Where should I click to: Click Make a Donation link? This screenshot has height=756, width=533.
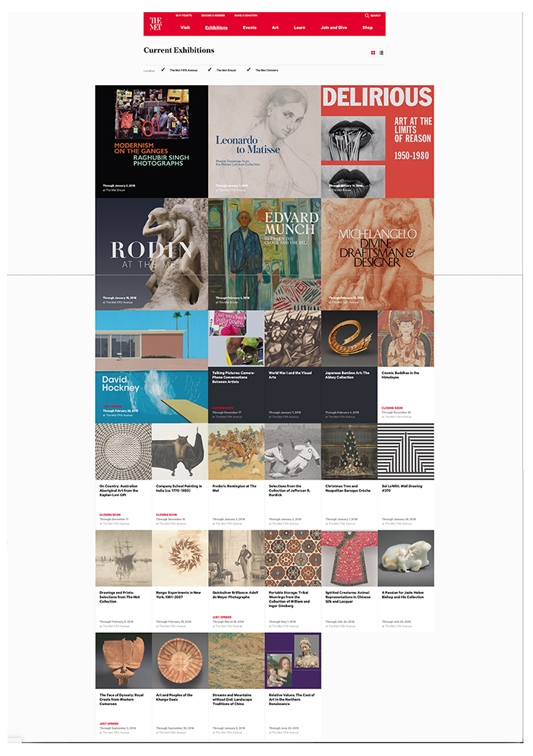[x=246, y=15]
